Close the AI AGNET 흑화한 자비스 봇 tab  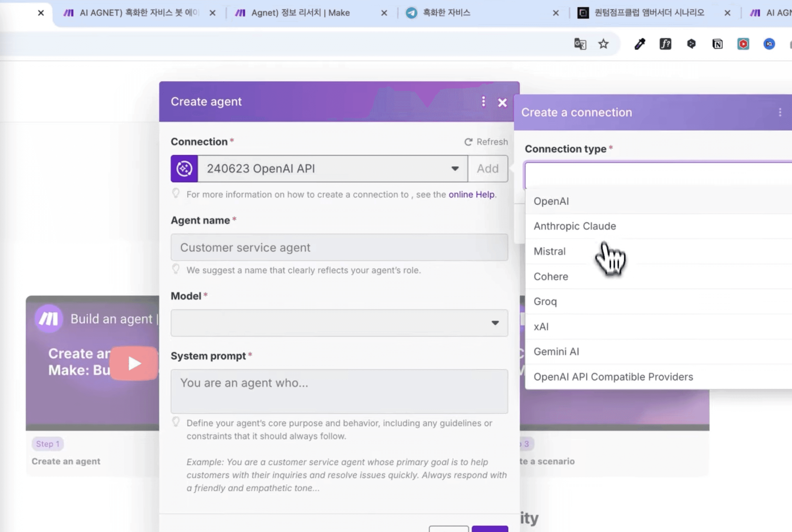[212, 13]
